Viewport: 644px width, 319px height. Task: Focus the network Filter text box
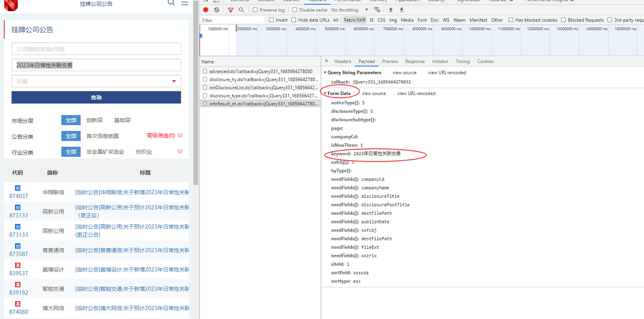click(x=233, y=20)
